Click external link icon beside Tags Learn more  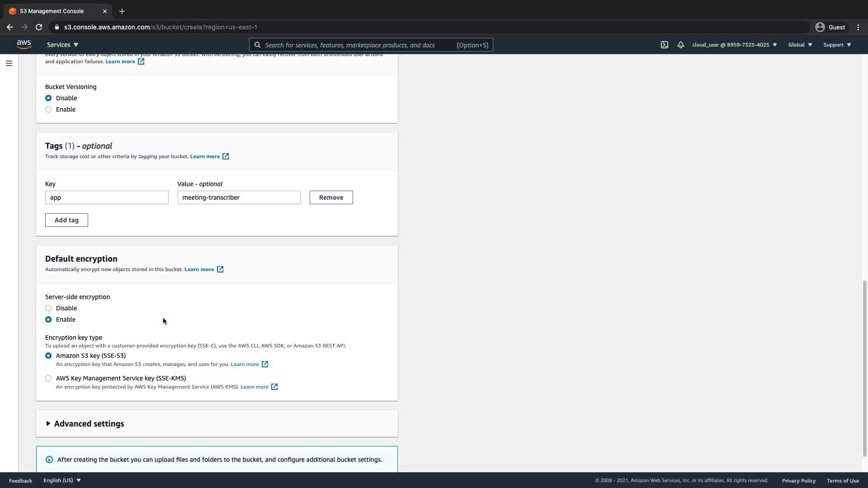tap(226, 156)
